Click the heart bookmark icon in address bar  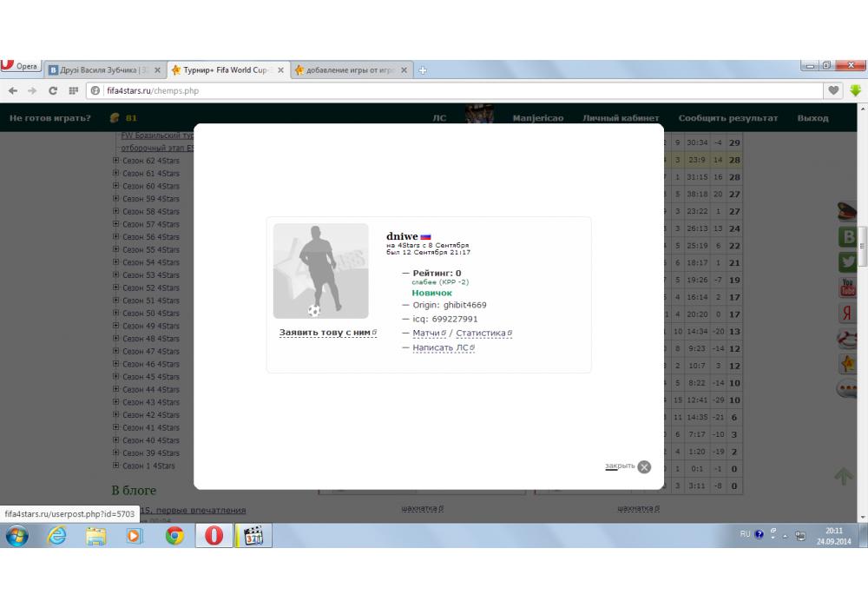tap(833, 90)
